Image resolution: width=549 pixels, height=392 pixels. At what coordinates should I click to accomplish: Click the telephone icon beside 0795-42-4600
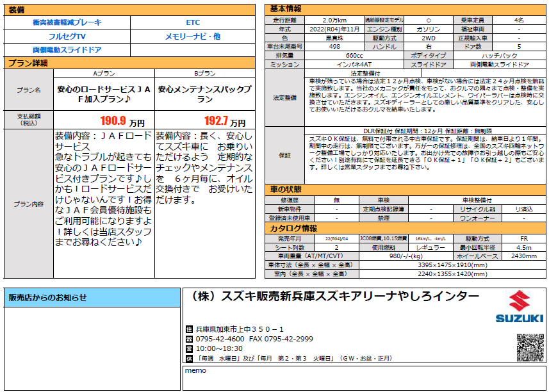[x=188, y=339]
